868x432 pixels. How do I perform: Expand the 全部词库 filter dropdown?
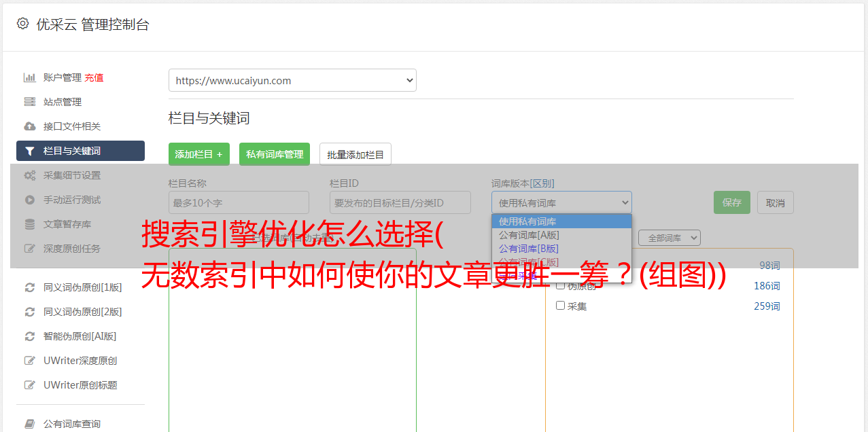pyautogui.click(x=669, y=238)
